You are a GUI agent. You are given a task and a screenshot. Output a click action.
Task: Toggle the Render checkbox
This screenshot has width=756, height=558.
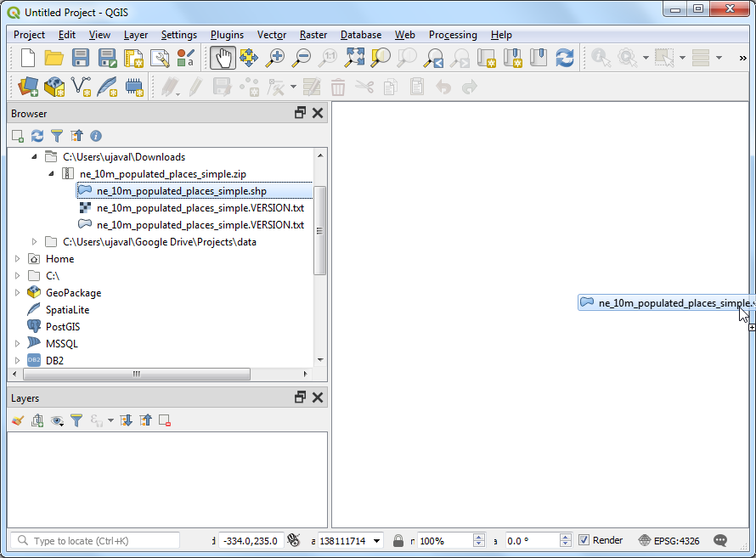(584, 540)
